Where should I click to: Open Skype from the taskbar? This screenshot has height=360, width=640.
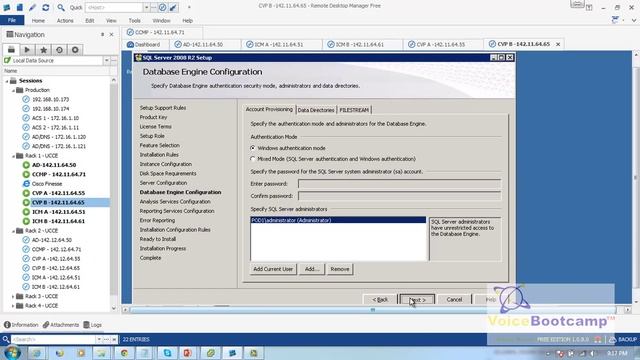click(x=167, y=353)
